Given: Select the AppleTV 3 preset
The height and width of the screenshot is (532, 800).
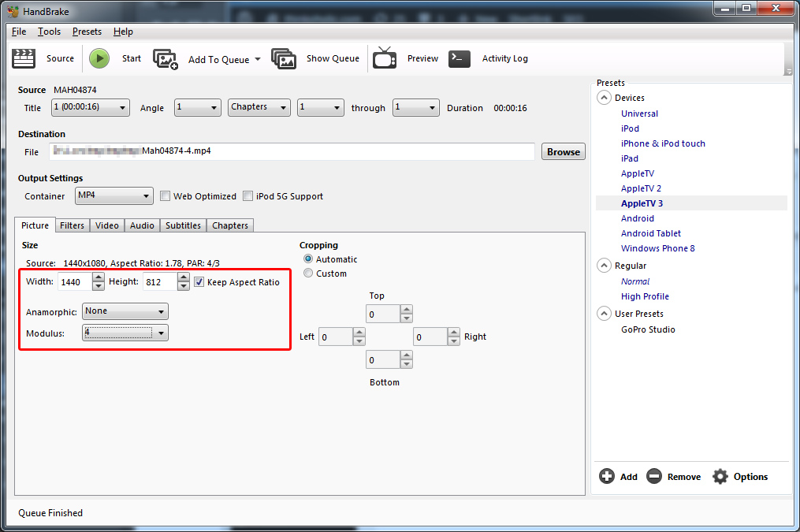Looking at the screenshot, I should point(642,203).
